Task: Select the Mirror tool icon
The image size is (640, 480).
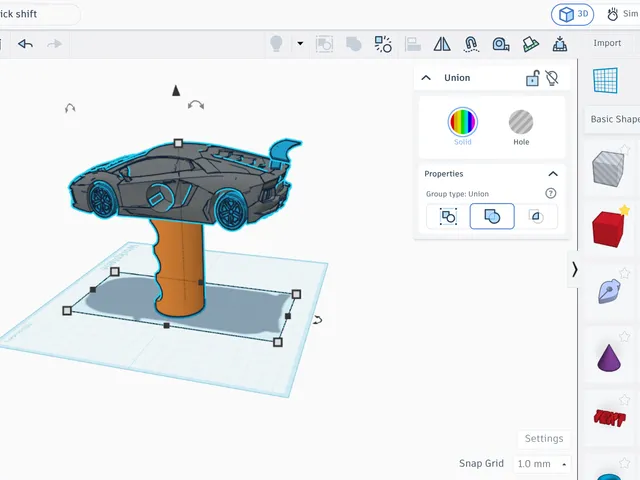Action: [x=442, y=44]
